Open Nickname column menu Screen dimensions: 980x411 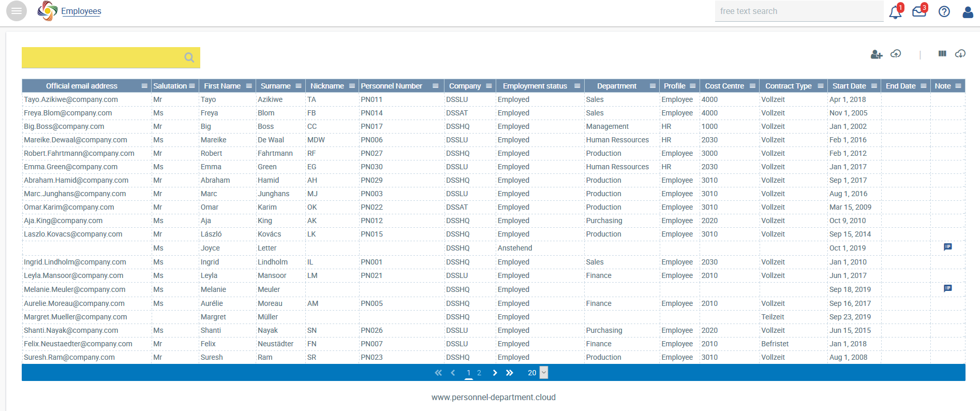352,86
